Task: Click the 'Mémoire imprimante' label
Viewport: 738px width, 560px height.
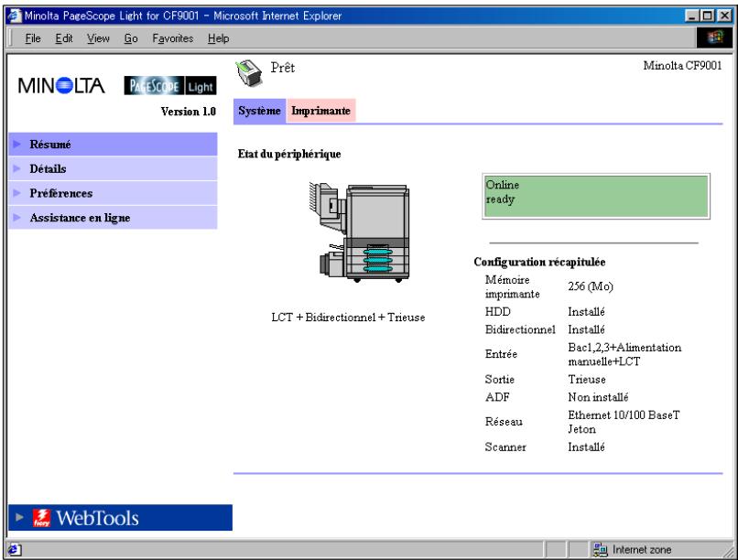Action: 512,286
